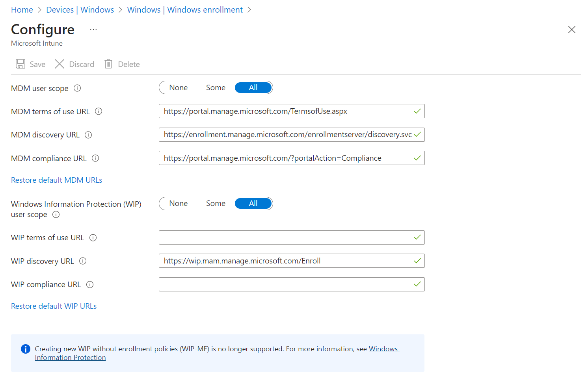Click info icon beside MDM compliance URL
This screenshot has width=588, height=382.
[x=95, y=158]
